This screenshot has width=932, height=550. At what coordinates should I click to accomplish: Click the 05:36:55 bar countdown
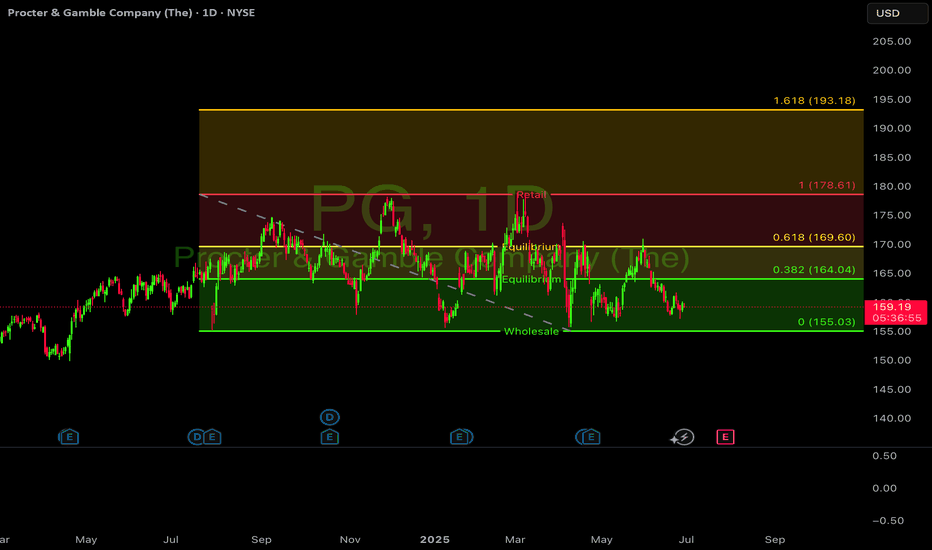[x=896, y=318]
